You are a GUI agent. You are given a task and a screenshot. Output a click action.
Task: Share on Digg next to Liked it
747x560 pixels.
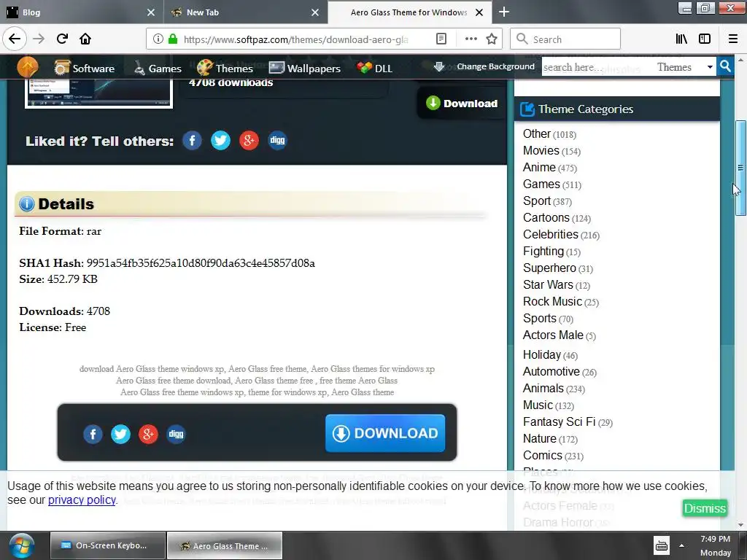coord(277,141)
